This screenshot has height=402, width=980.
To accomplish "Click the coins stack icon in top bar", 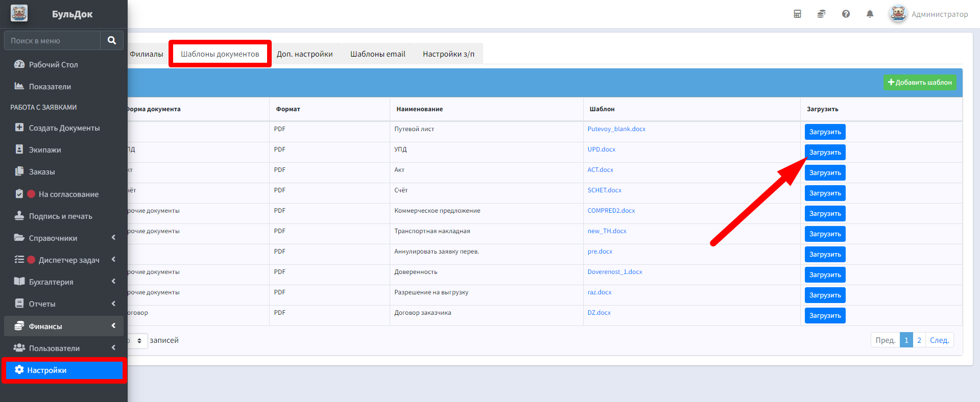I will pyautogui.click(x=821, y=14).
